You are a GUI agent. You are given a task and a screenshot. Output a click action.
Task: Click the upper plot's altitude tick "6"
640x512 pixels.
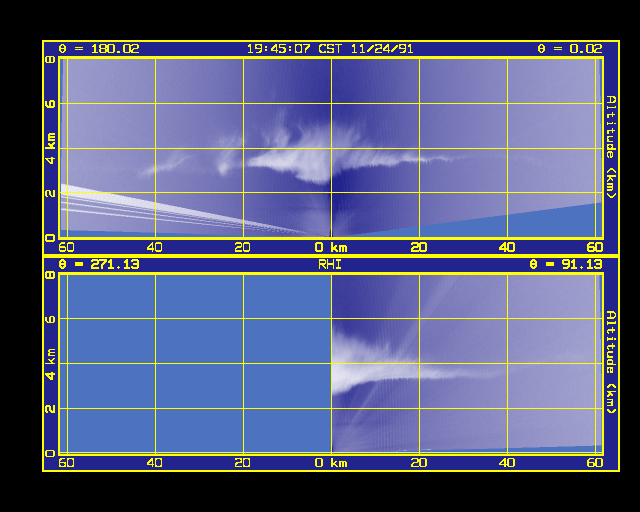(51, 104)
